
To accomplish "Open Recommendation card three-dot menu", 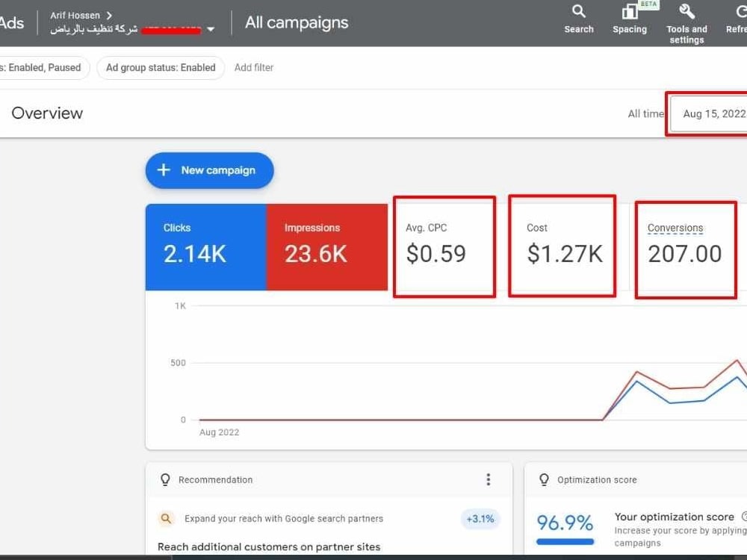I will click(x=489, y=479).
